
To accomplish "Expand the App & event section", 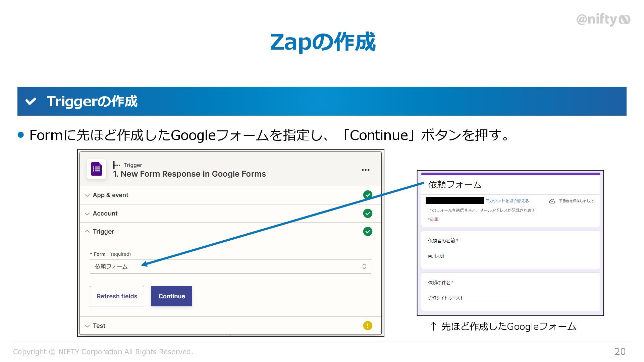I will [x=110, y=195].
